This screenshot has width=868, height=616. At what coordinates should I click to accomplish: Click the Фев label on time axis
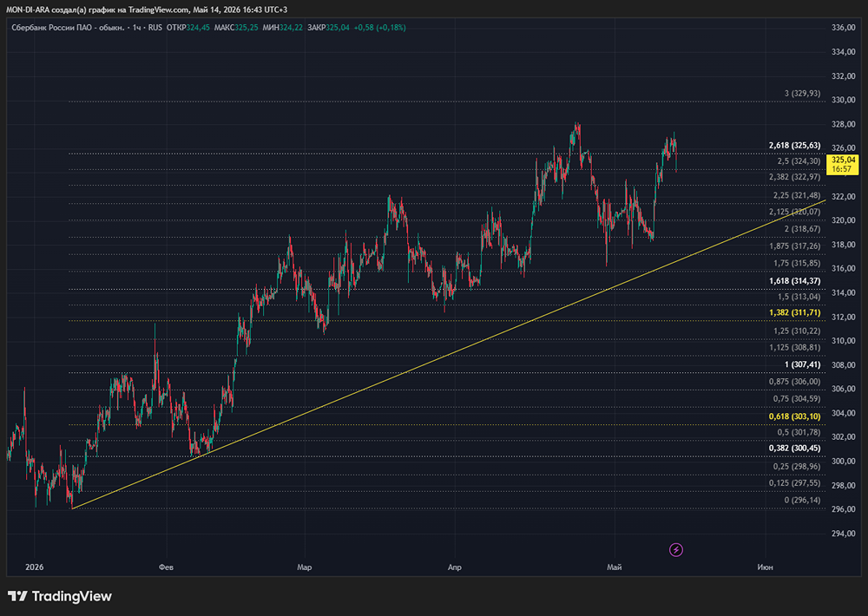coord(166,567)
